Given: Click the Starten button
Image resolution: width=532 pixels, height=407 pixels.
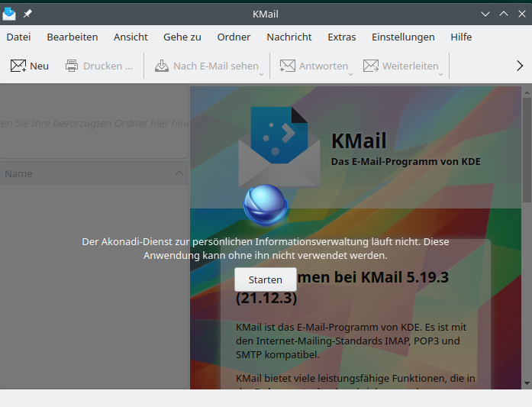Looking at the screenshot, I should tap(266, 279).
